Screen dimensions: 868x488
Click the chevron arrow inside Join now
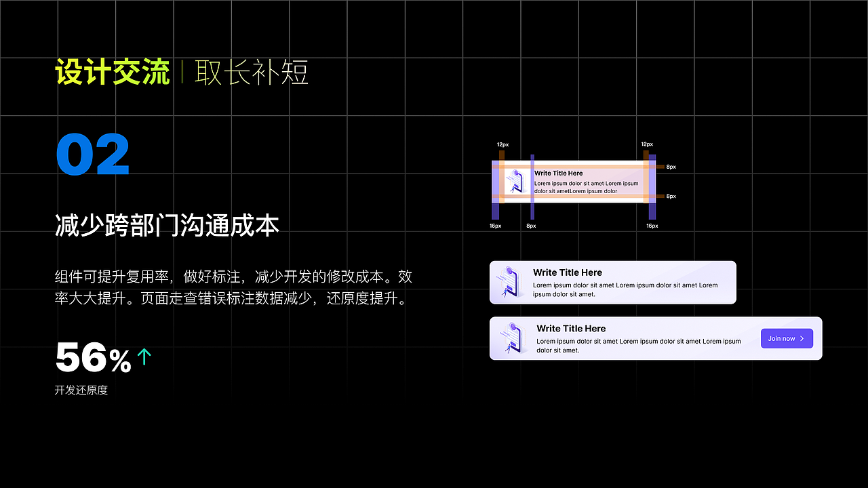tap(802, 338)
